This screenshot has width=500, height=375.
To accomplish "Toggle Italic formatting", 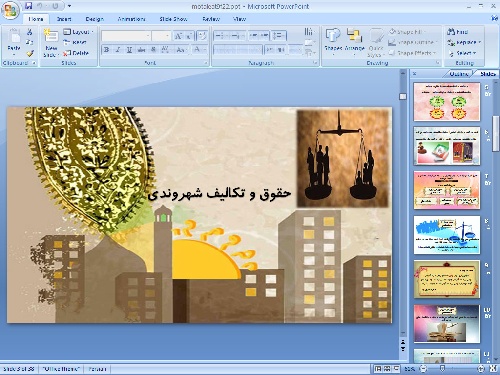I will 118,50.
